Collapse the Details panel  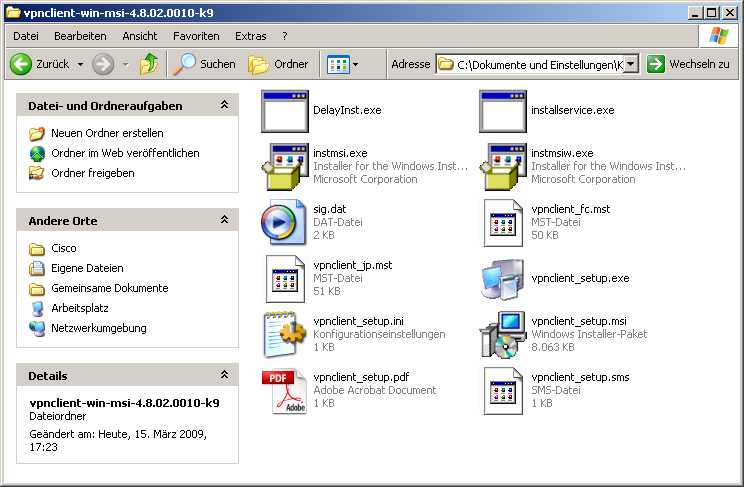(x=224, y=375)
